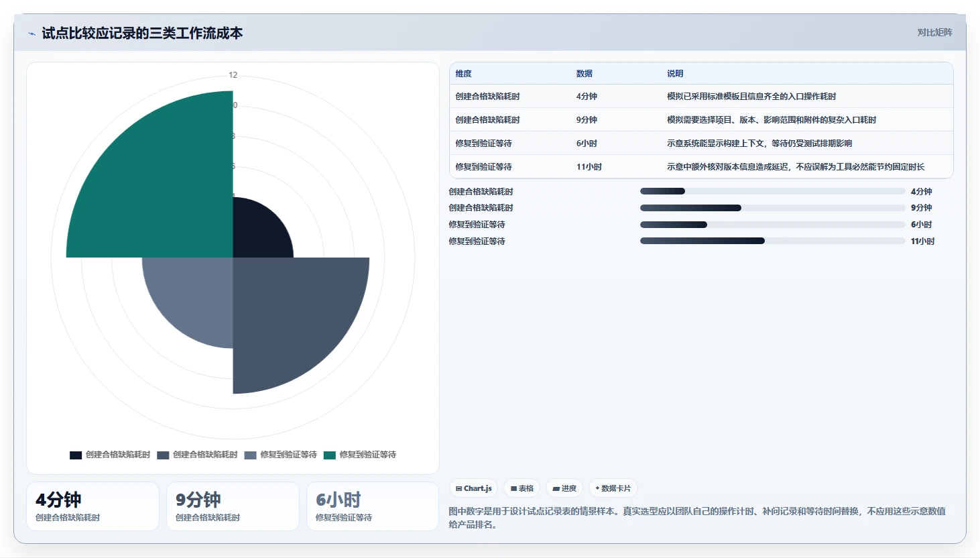
Task: Click the 4分钟 table cell
Action: 587,97
